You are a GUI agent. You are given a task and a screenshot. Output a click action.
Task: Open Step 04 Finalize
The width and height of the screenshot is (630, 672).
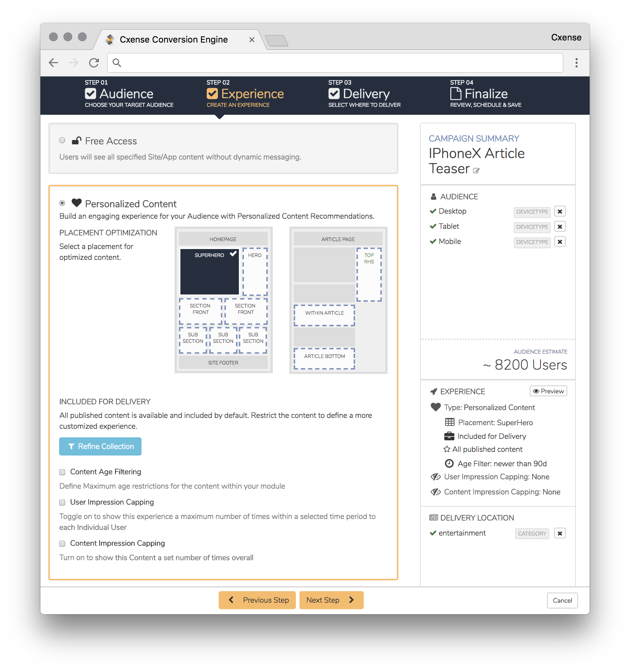(486, 94)
